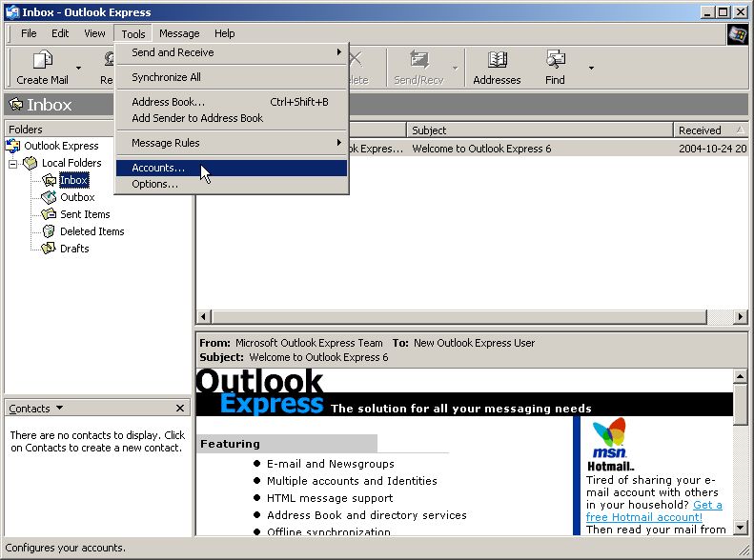Follow the free Hotmail account link
This screenshot has width=754, height=560.
pyautogui.click(x=654, y=511)
